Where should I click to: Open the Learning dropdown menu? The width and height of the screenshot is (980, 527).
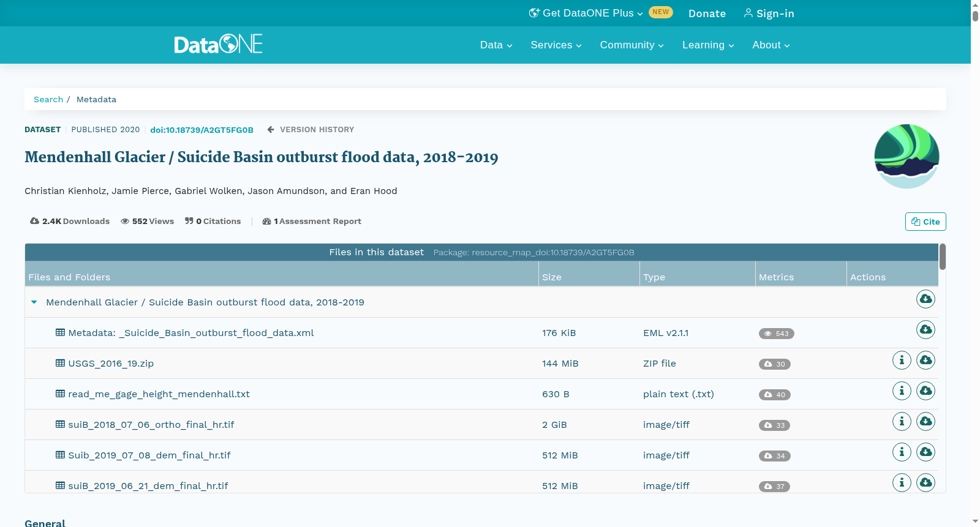click(708, 45)
